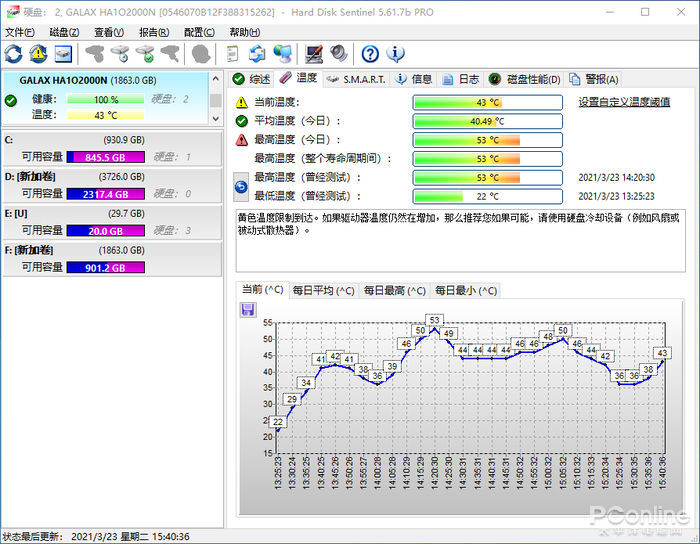Viewport: 700px width, 544px height.
Task: Click the red alert icon beside 最高温度 (今日)
Action: pos(242,140)
